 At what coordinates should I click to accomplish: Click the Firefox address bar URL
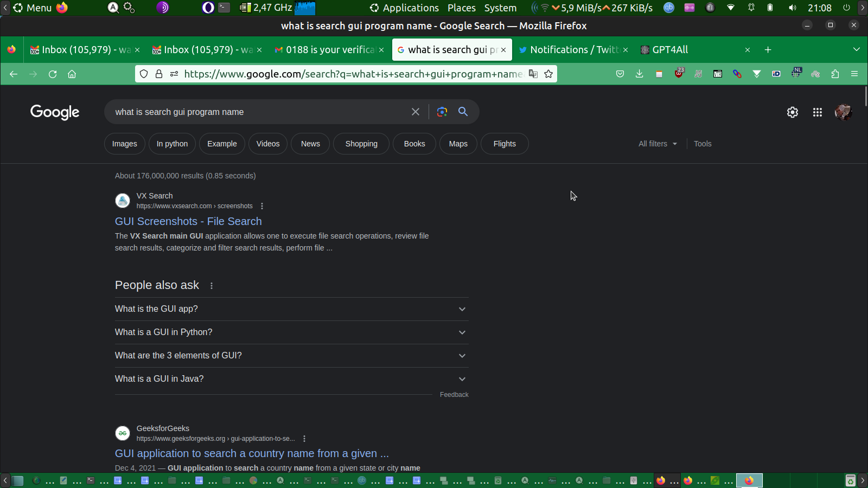(353, 74)
